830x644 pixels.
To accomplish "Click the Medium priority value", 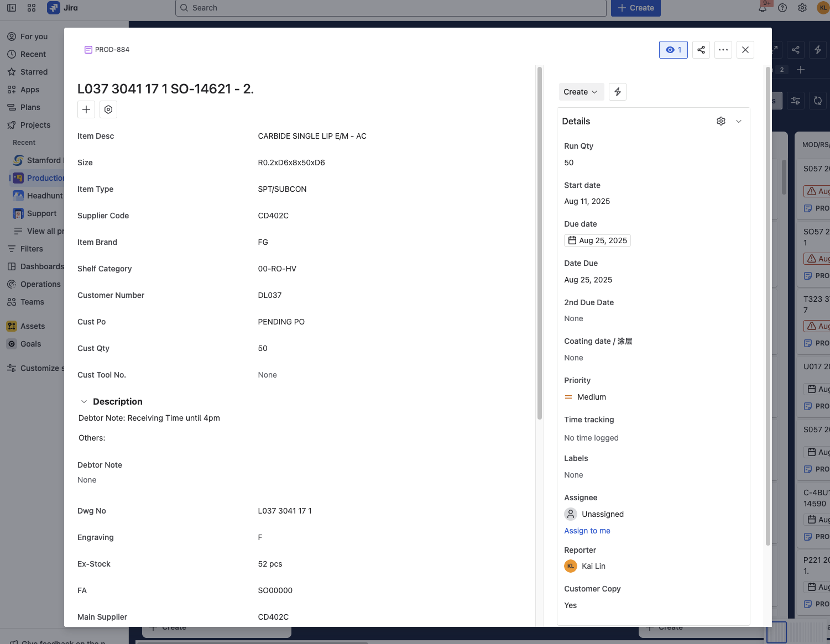I will click(591, 397).
